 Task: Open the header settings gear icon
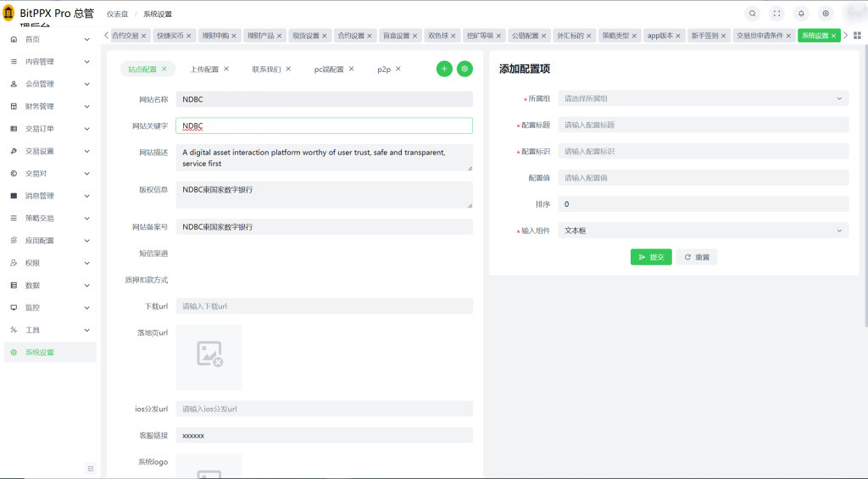tap(826, 14)
